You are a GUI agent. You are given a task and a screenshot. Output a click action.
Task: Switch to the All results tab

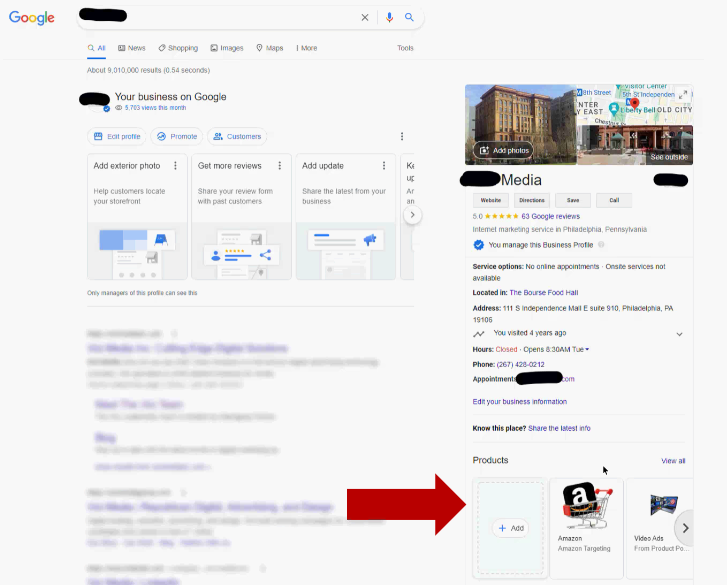96,48
